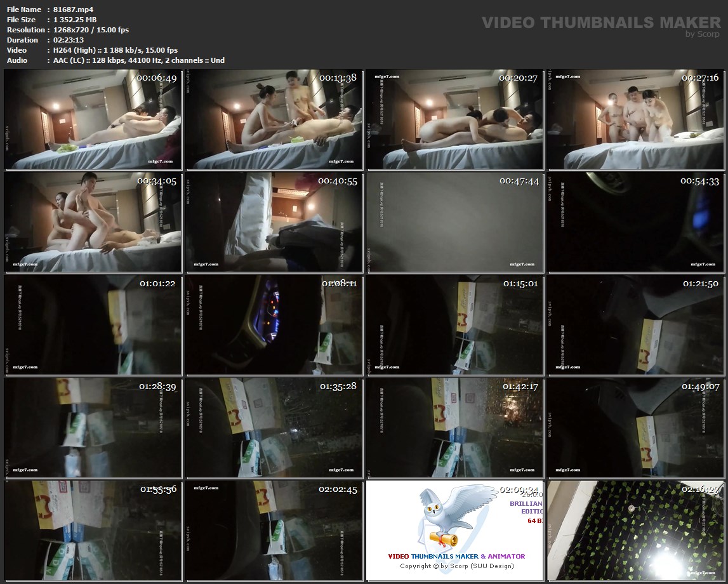Choose the frame at 01:28:39
The height and width of the screenshot is (584, 728).
(x=93, y=428)
